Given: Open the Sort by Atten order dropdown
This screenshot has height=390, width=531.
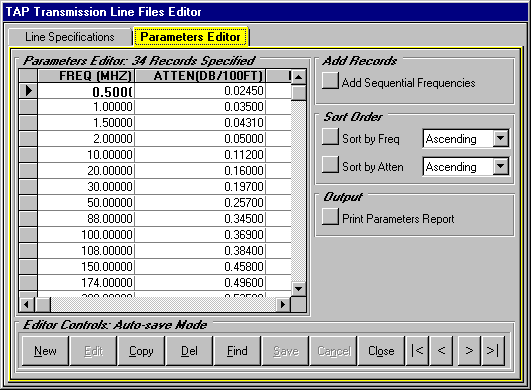Looking at the screenshot, I should pyautogui.click(x=501, y=166).
